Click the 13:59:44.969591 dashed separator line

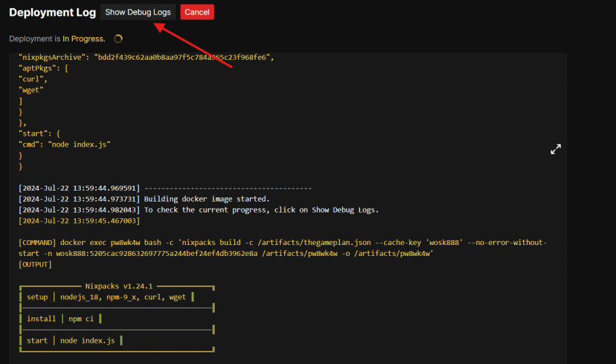pyautogui.click(x=165, y=188)
